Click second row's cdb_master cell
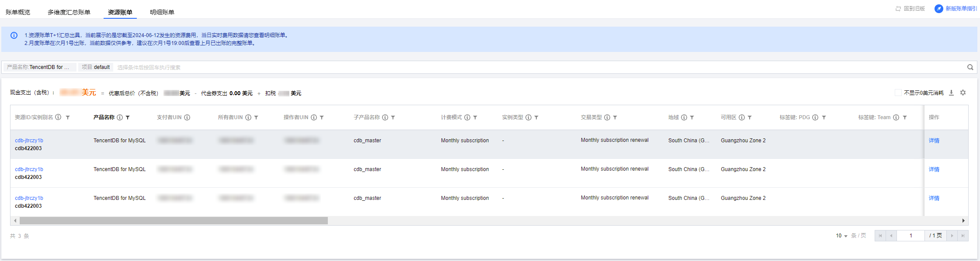Viewport: 980px width, 261px height. 367,169
